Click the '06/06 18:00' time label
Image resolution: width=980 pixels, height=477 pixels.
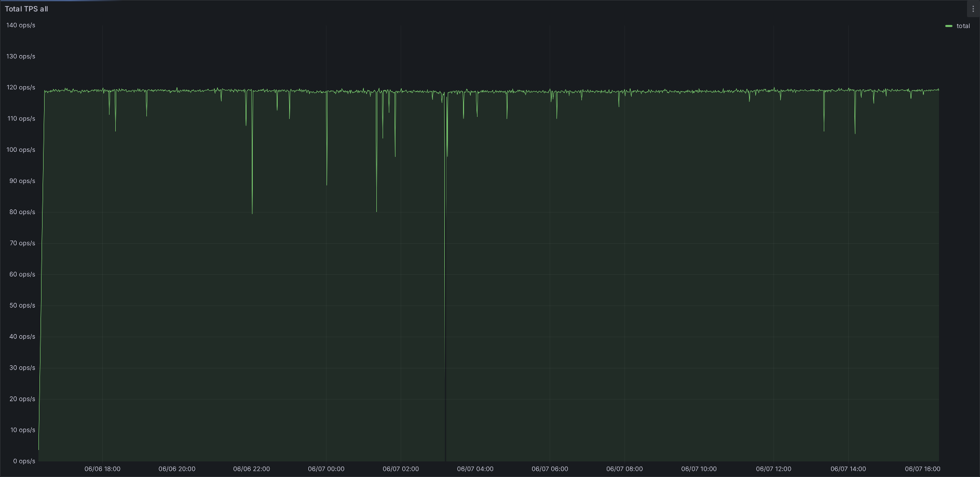[x=102, y=469]
